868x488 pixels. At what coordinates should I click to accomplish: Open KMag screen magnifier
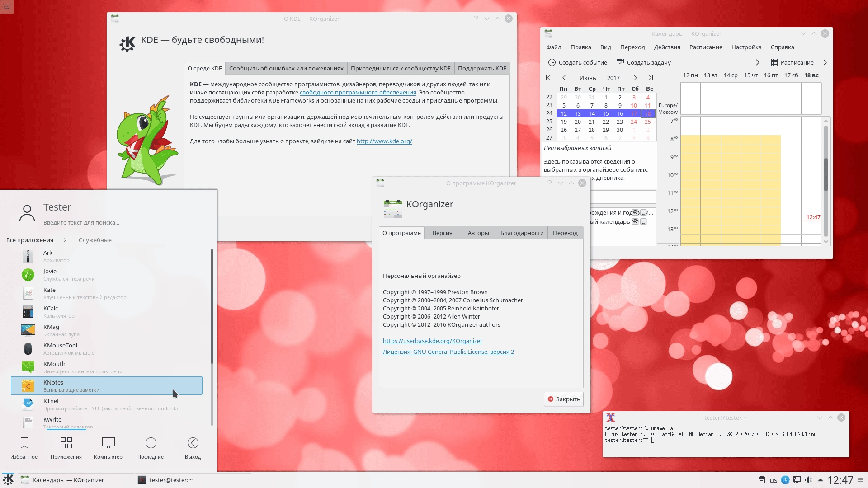click(107, 330)
